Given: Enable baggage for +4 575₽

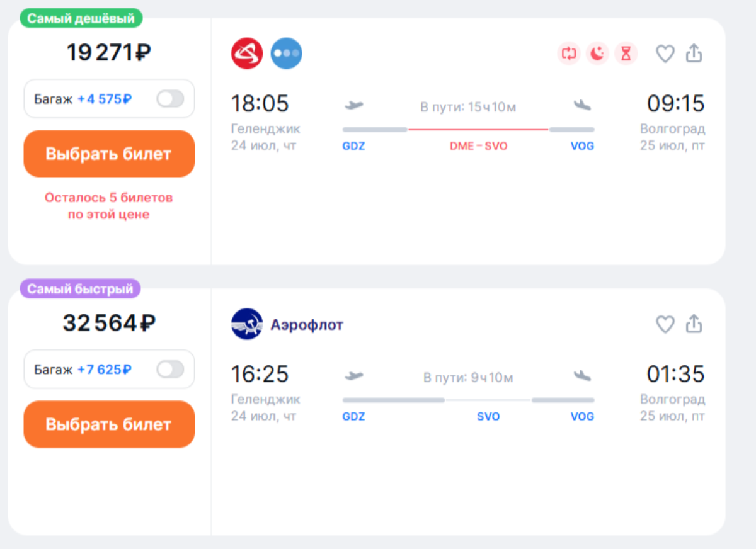Looking at the screenshot, I should coord(170,99).
